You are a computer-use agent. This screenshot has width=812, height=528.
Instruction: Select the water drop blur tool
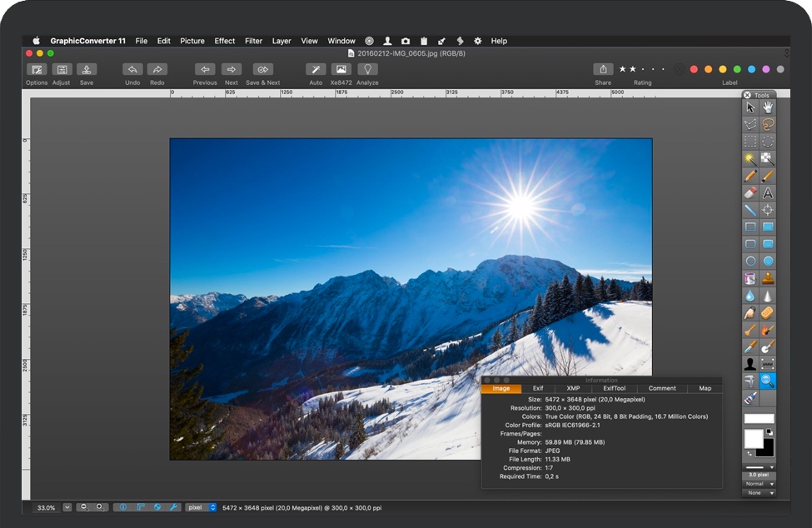[750, 296]
